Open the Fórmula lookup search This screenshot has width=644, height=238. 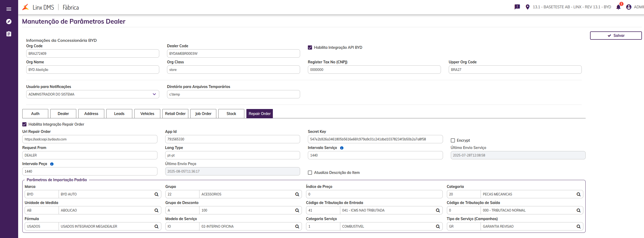coord(156,227)
